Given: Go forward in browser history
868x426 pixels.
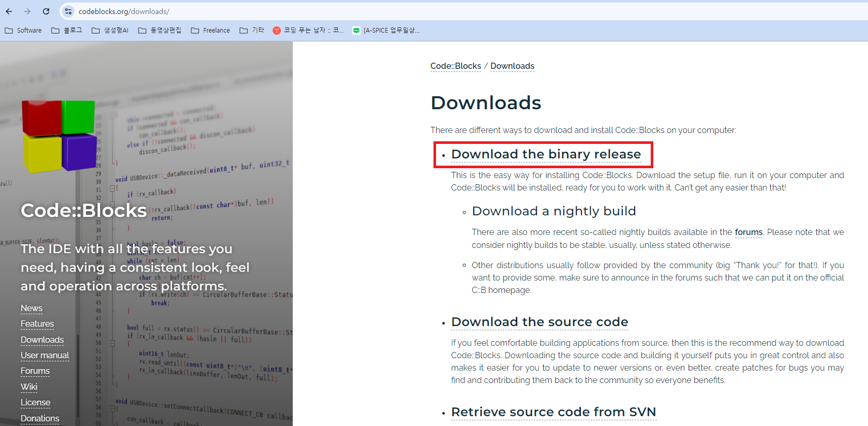Looking at the screenshot, I should (x=27, y=11).
